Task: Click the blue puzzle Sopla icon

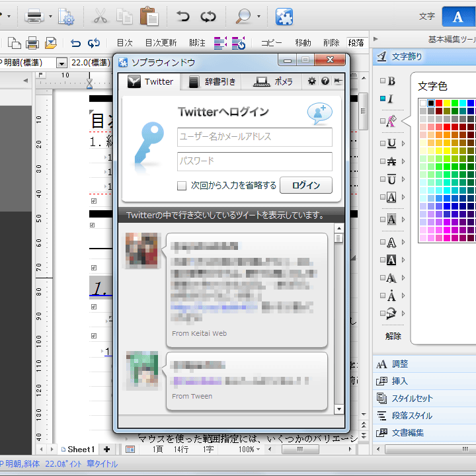Action: click(x=284, y=17)
